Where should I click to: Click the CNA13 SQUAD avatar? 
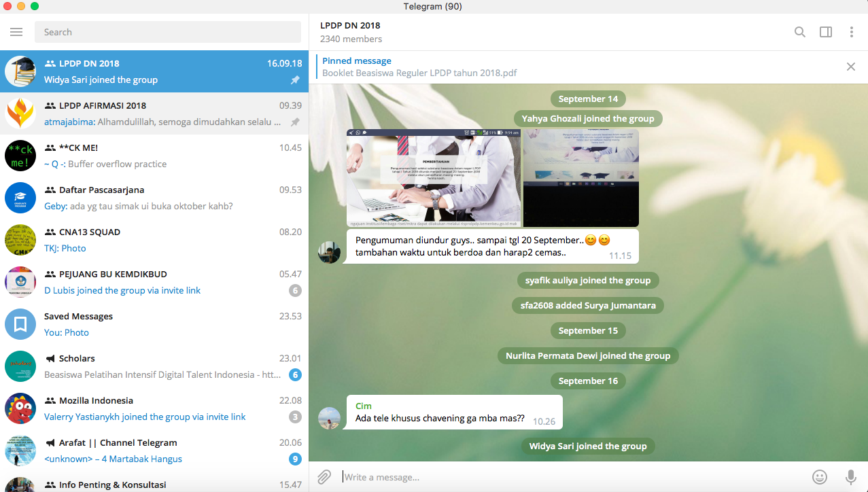coord(20,240)
